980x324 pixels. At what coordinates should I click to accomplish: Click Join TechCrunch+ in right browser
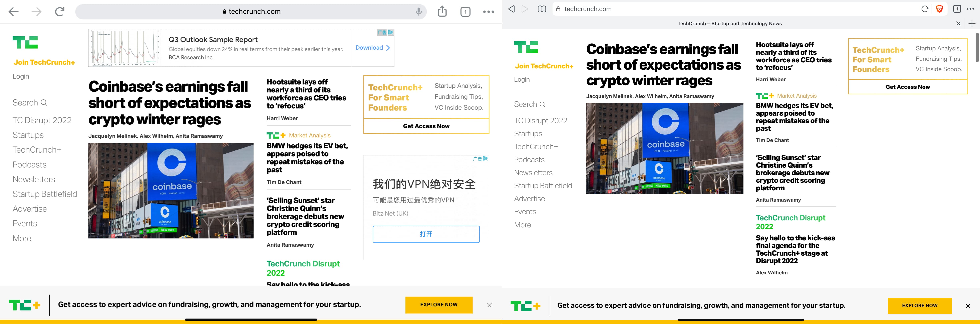pos(544,66)
